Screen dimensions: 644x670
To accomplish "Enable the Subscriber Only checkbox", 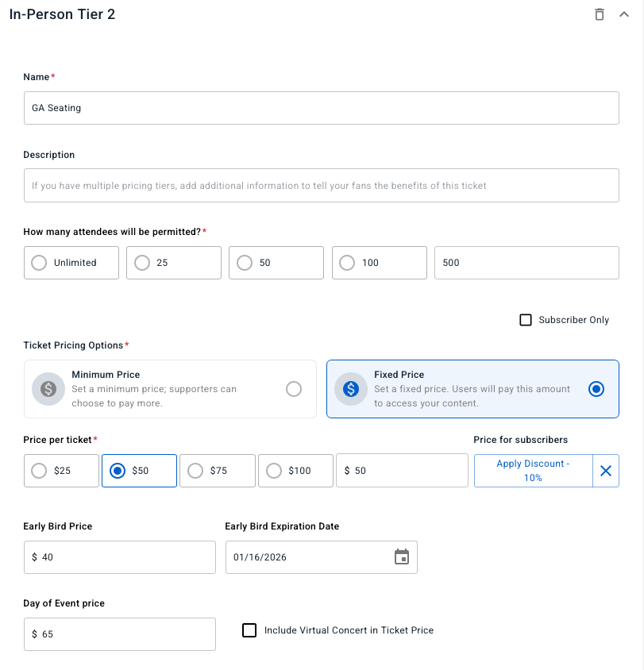I will coord(525,320).
